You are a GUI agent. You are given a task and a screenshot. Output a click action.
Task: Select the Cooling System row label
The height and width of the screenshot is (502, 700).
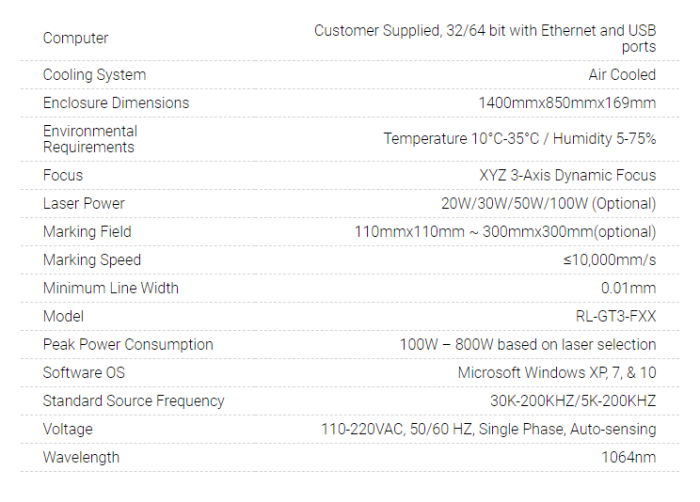tap(94, 75)
